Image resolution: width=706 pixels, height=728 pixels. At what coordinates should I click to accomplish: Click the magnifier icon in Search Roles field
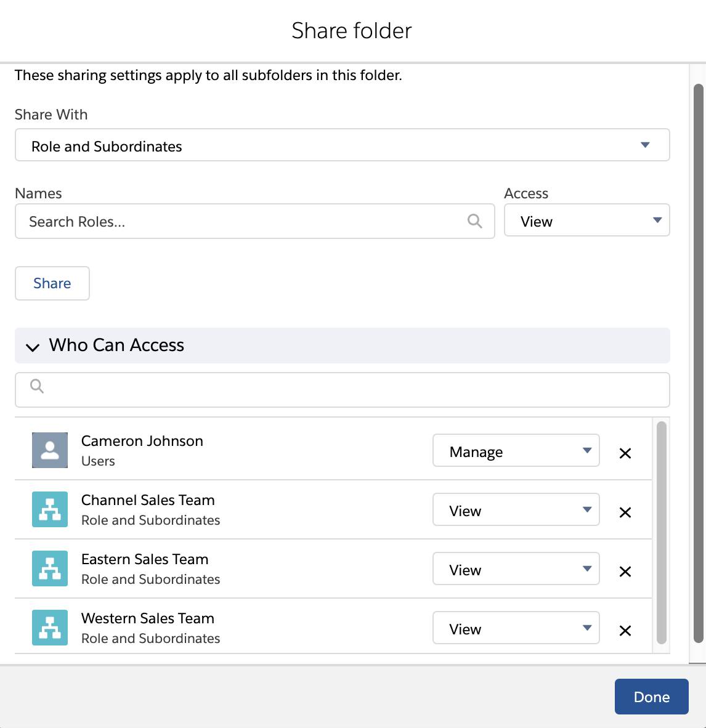(x=474, y=220)
